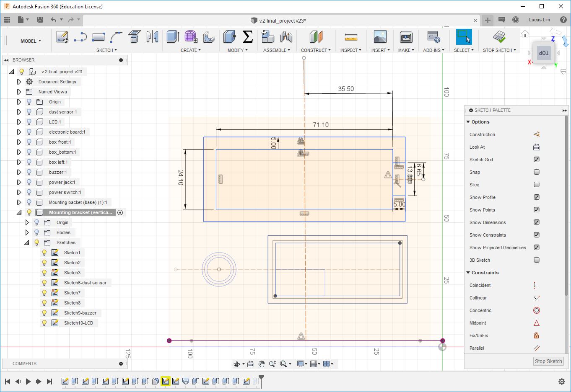571x392 pixels.
Task: Uncheck Show Profile option
Action: [537, 197]
